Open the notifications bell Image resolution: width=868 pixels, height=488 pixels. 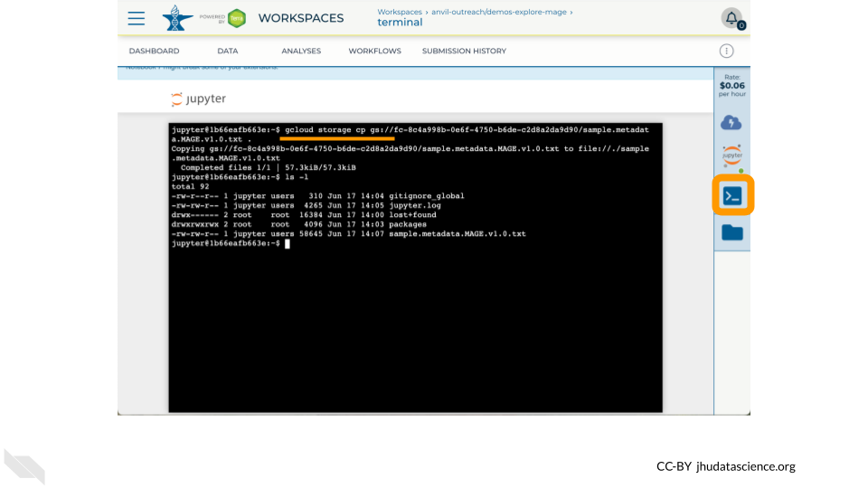731,18
